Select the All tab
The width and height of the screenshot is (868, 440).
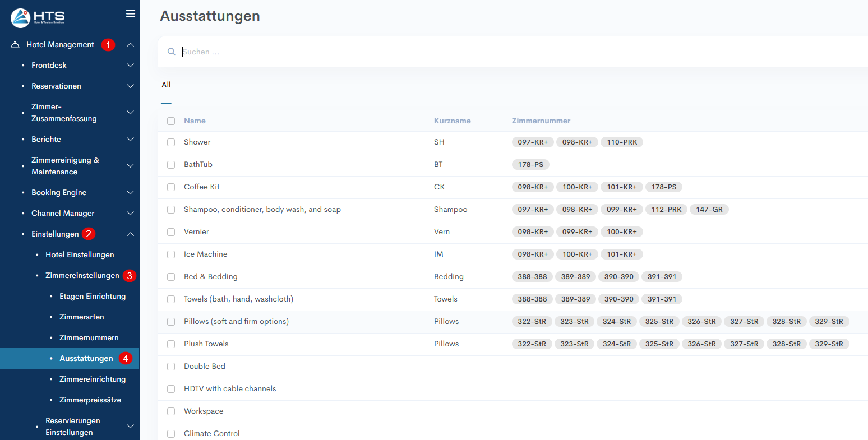tap(166, 85)
